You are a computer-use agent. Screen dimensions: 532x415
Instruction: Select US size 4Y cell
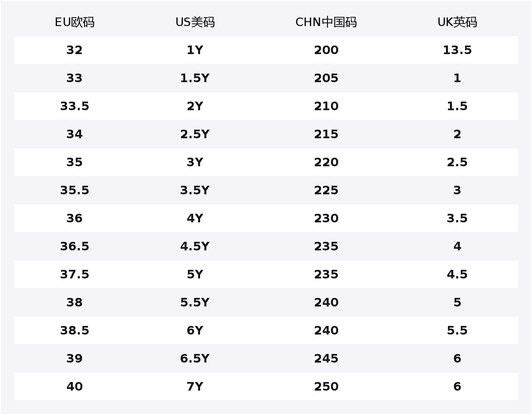coord(195,218)
